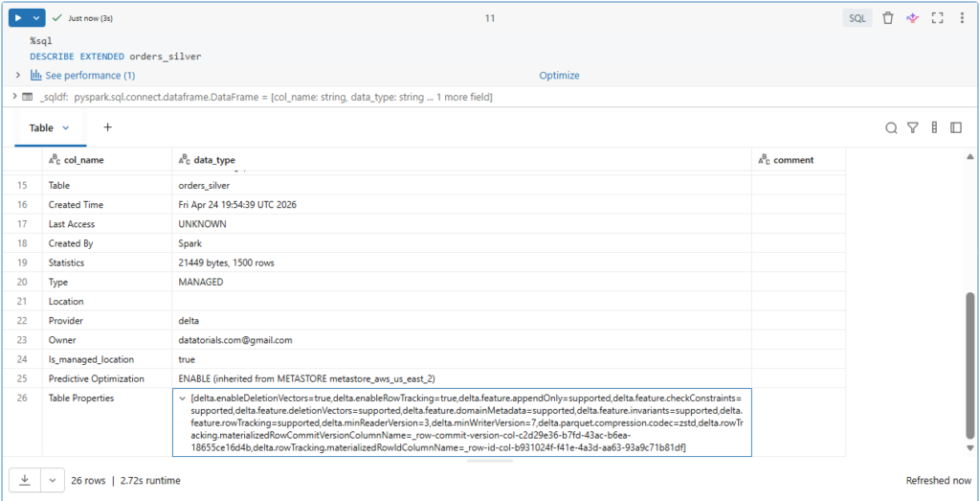The width and height of the screenshot is (980, 501).
Task: Search the results table
Action: pyautogui.click(x=891, y=127)
